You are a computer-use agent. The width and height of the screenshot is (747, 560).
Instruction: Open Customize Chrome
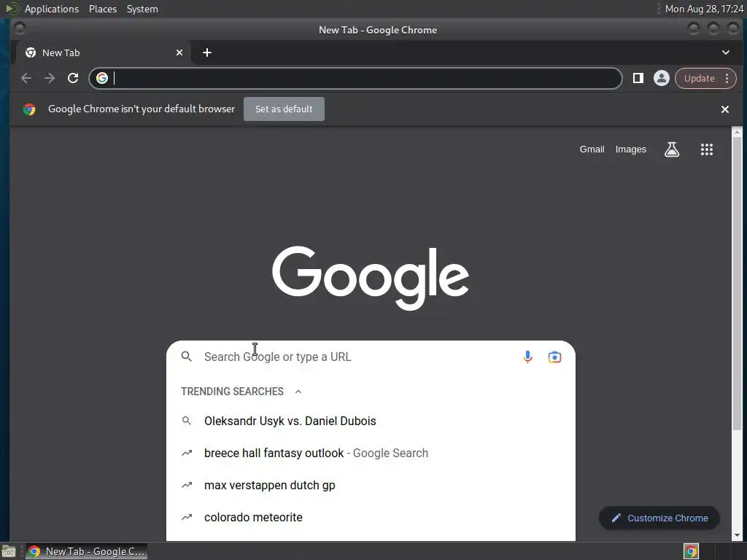click(659, 518)
